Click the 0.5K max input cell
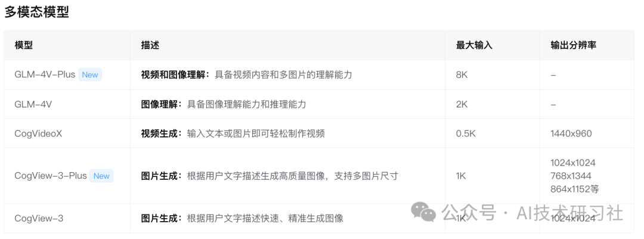 465,134
